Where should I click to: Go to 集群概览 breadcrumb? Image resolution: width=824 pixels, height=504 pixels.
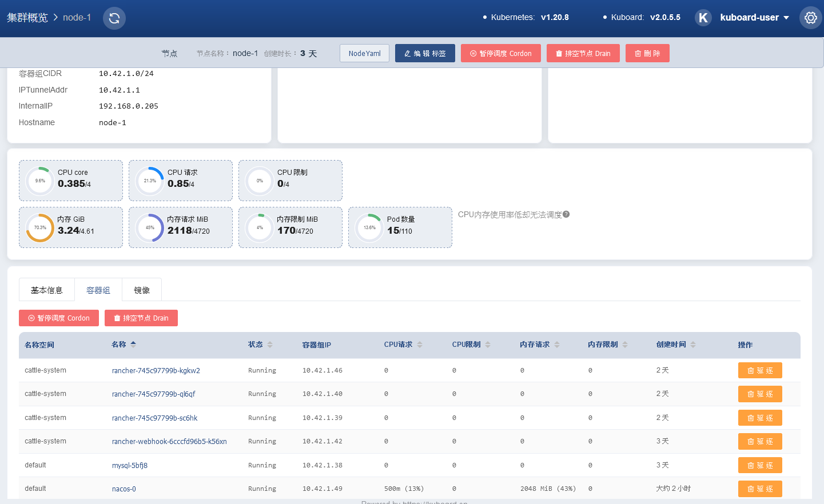(27, 18)
